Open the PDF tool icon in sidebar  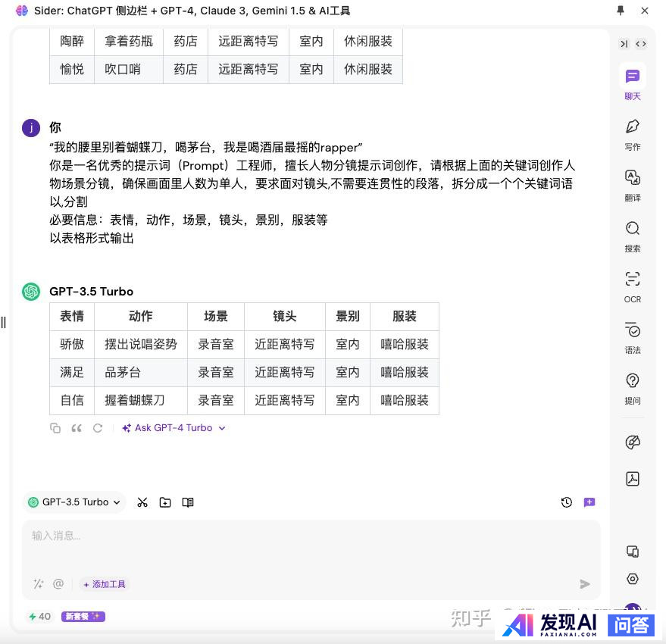(x=633, y=479)
